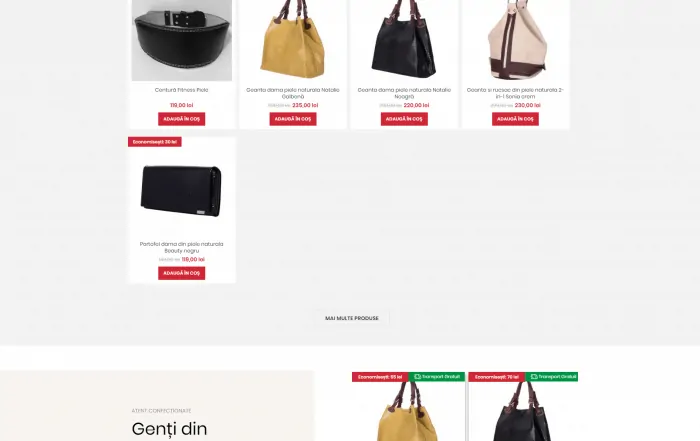700x441 pixels.
Task: Open the yellow Natalia bag thumbnail
Action: pos(293,39)
